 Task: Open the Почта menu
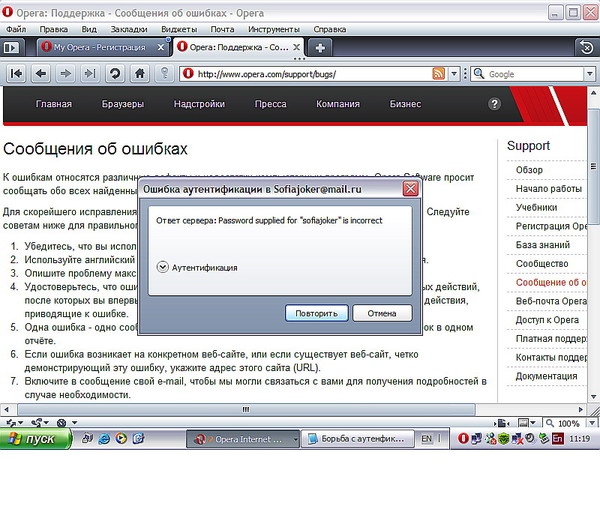click(x=222, y=29)
